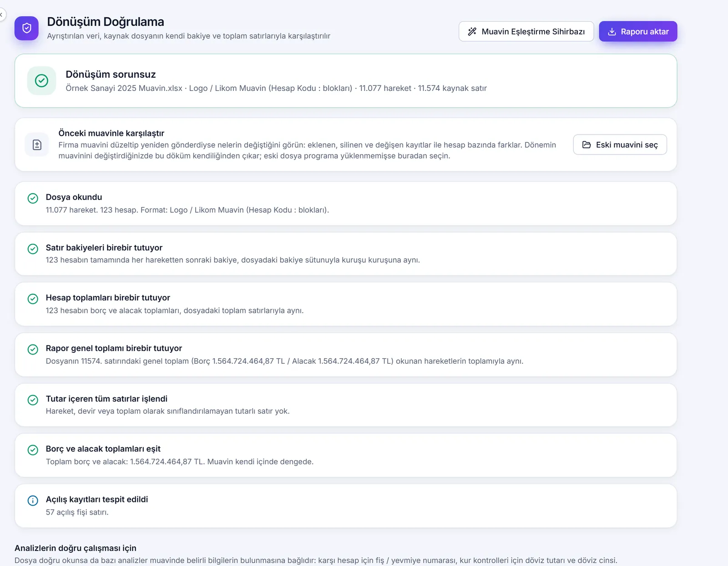The image size is (728, 566).
Task: Click the 57 açılış fişi satırı text
Action: click(77, 512)
